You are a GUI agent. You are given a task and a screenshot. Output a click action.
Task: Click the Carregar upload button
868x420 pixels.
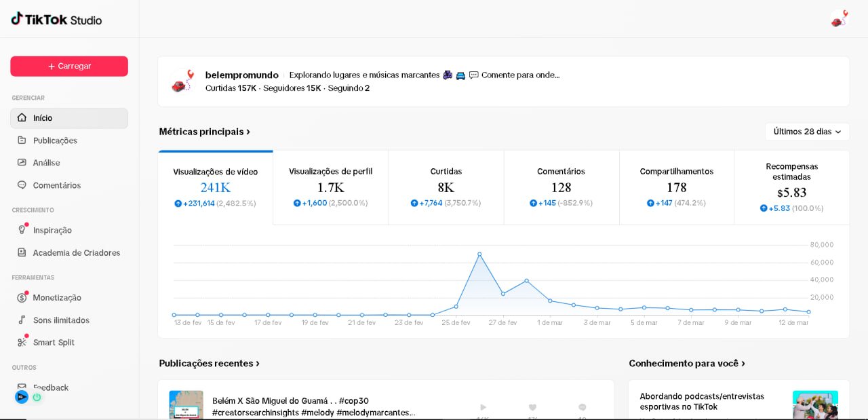[x=69, y=66]
